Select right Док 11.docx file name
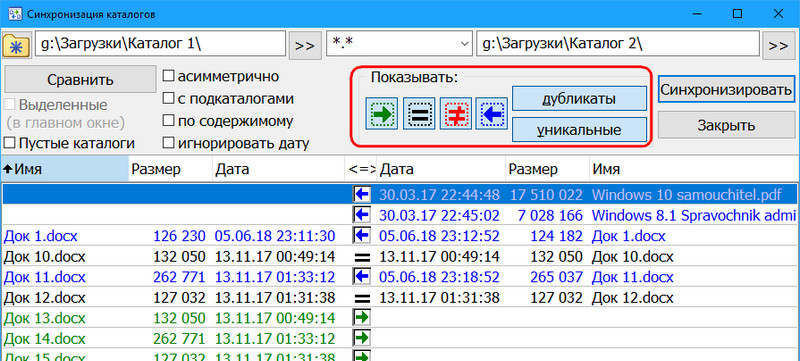Screen dimensions: 800x361 click(633, 277)
